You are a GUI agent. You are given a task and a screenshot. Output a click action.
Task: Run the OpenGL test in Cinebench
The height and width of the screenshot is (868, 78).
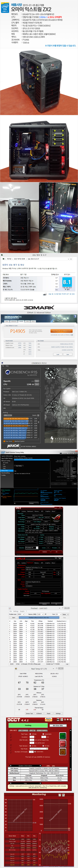point(37,381)
